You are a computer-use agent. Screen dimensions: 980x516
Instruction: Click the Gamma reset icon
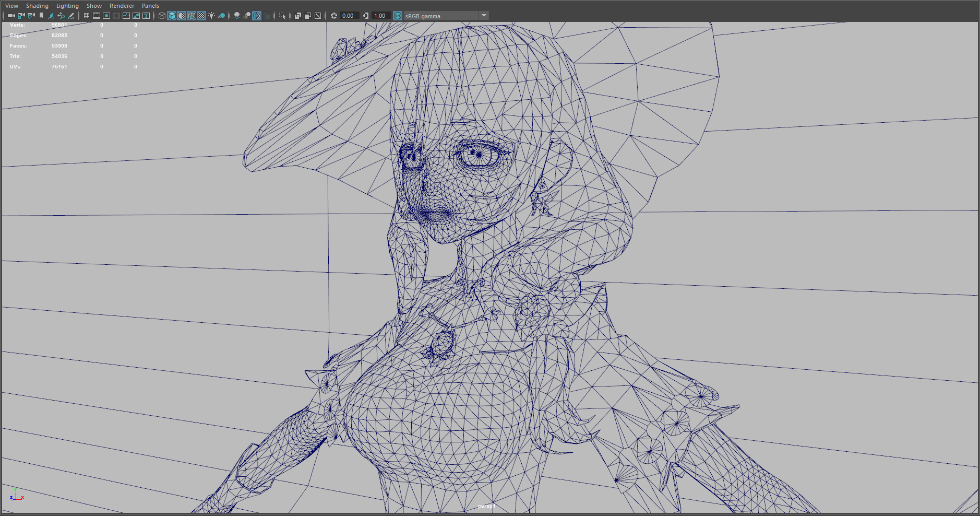tap(366, 16)
